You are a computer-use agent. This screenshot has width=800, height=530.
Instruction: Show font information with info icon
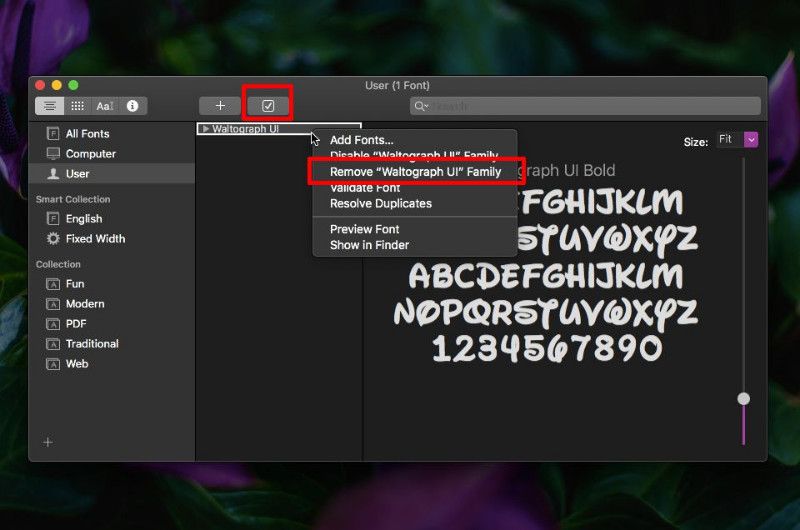point(132,106)
